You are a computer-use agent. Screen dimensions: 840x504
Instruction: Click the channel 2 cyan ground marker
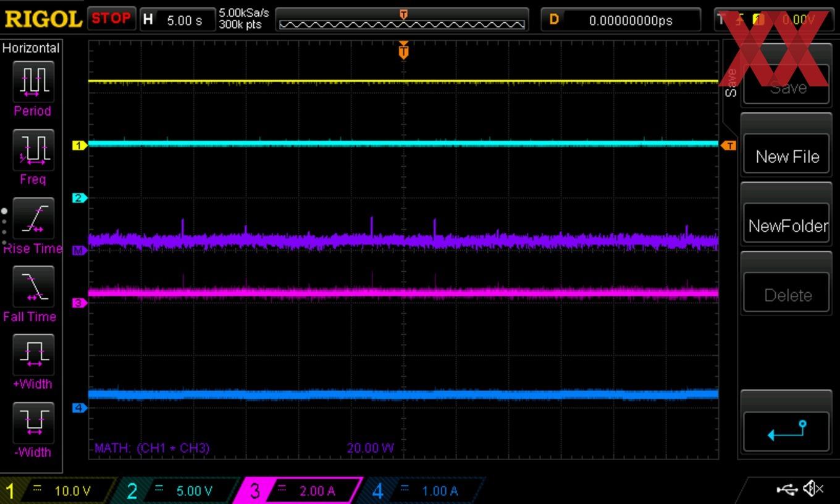click(80, 198)
